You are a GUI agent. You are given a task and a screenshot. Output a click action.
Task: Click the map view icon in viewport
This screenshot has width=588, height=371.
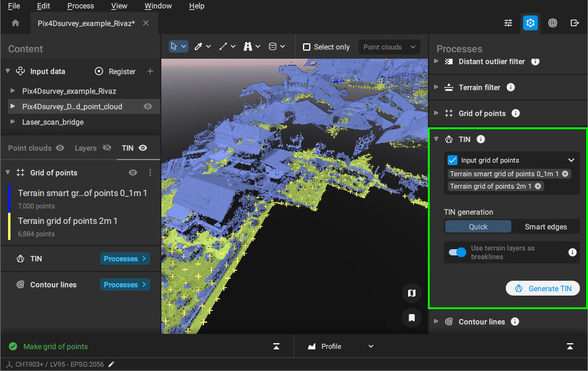point(411,292)
